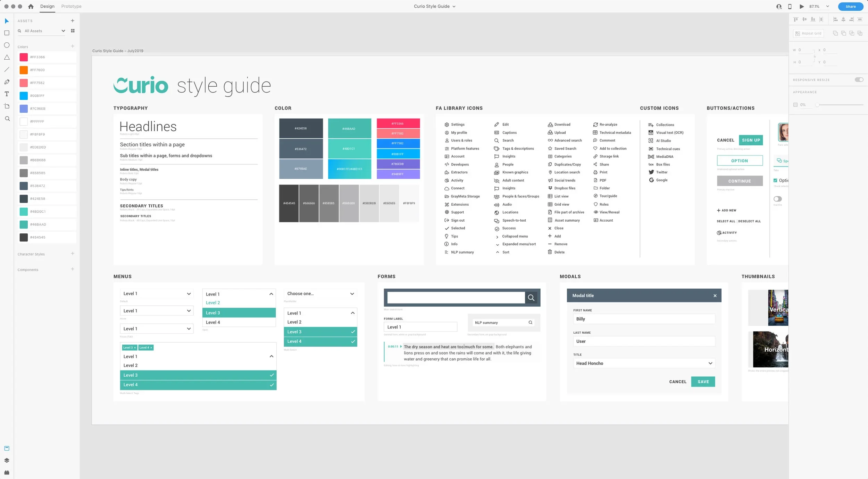Select the #FF3366 color asset swatch
Screen dimensions: 868x479
coord(24,57)
